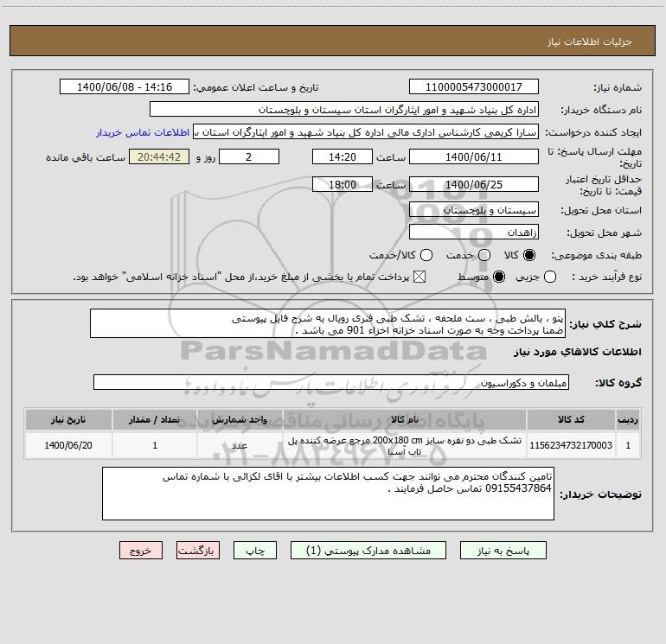Click the deadline time field 14:20
This screenshot has width=666, height=644.
click(343, 157)
